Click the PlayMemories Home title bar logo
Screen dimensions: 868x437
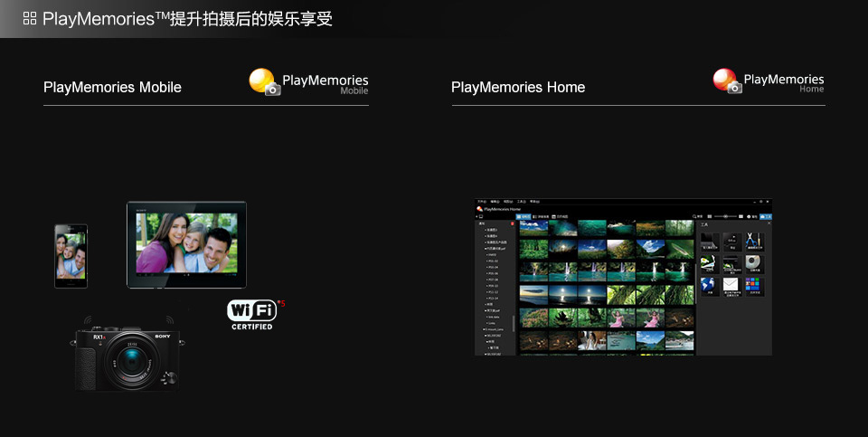479,209
